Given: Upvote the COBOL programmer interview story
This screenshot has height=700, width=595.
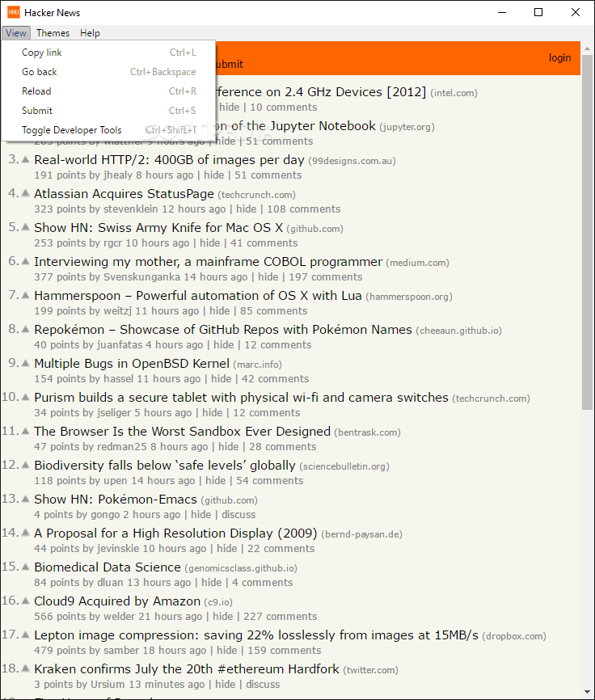Looking at the screenshot, I should 26,261.
